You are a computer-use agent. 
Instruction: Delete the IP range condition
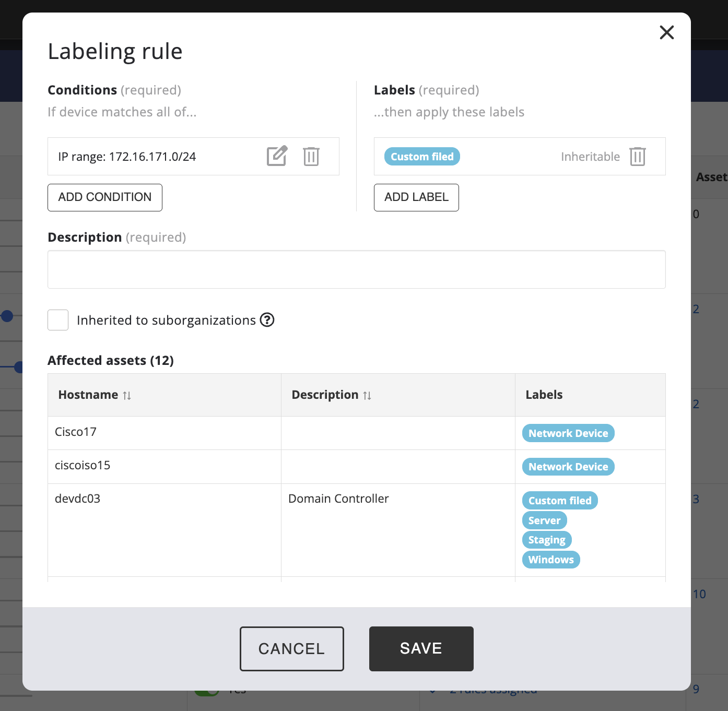311,156
